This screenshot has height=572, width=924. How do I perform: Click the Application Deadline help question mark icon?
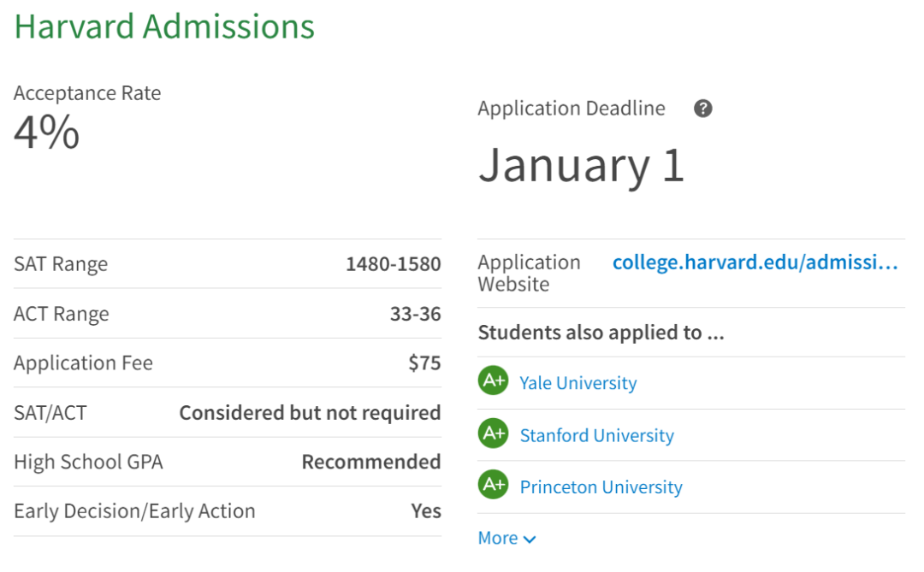tap(703, 109)
